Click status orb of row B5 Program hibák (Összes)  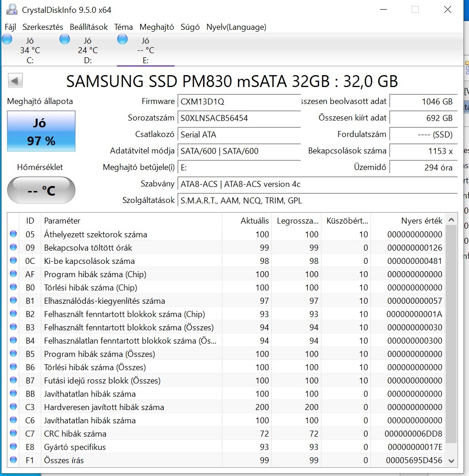point(13,353)
